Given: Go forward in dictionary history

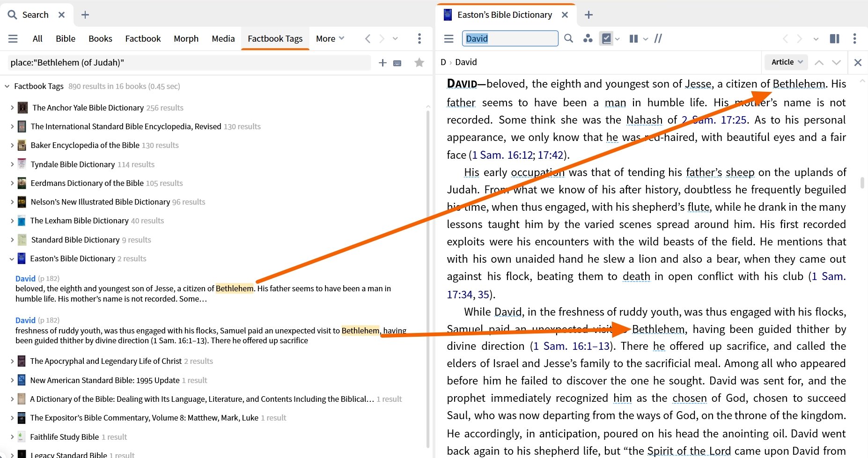Looking at the screenshot, I should 799,39.
